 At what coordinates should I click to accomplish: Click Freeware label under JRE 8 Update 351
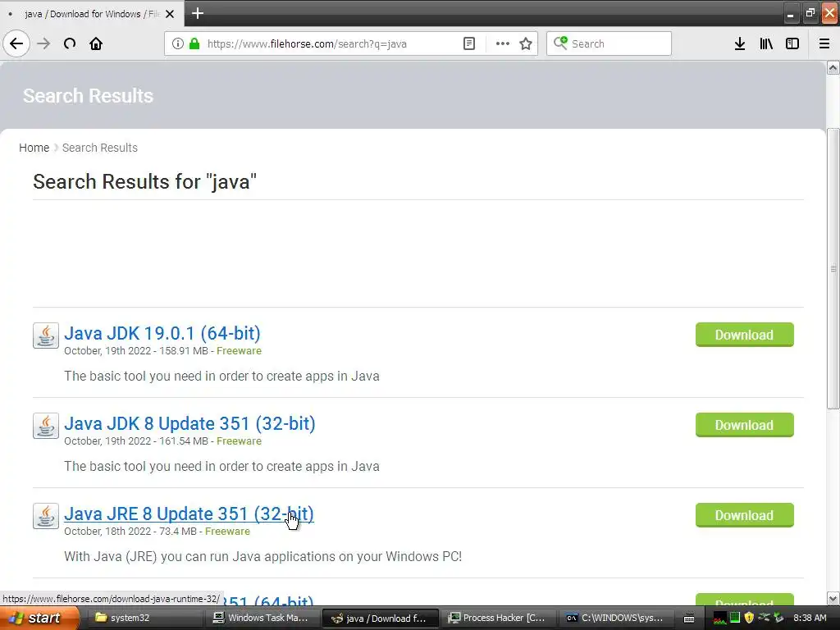coord(228,532)
